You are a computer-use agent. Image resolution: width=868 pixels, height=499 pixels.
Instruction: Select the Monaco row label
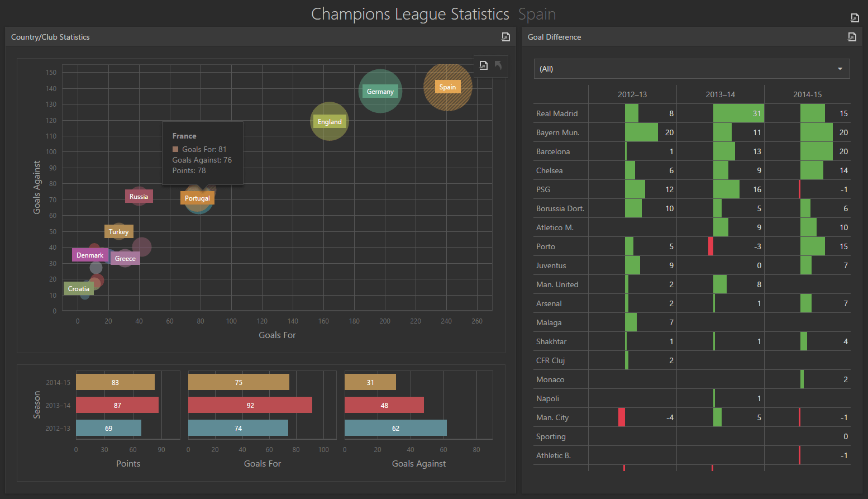pyautogui.click(x=550, y=379)
